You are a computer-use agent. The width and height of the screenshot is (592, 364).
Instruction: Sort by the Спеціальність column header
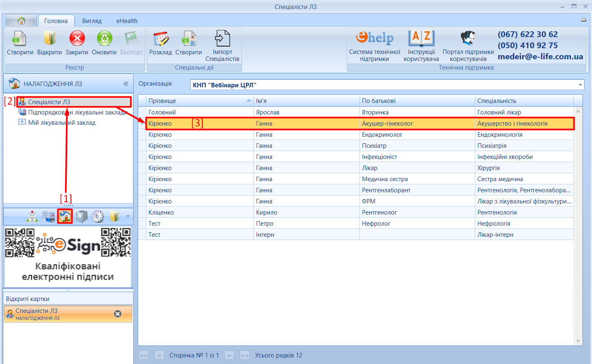[524, 101]
